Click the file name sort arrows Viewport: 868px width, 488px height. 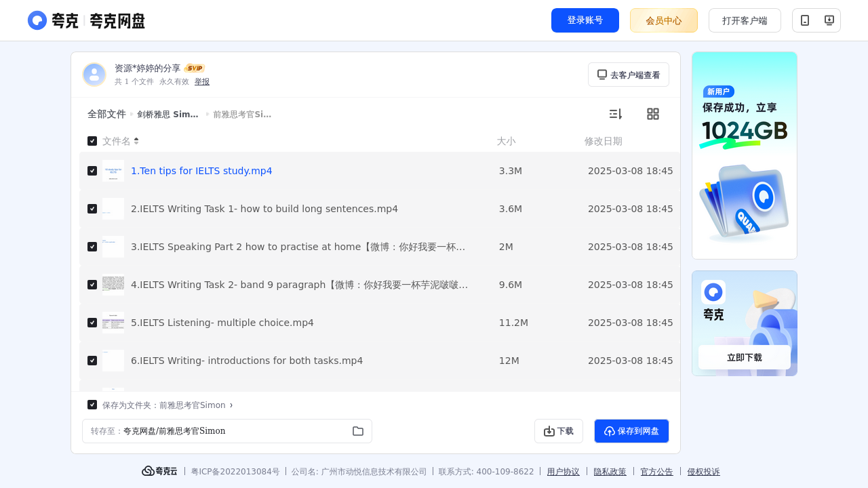136,141
